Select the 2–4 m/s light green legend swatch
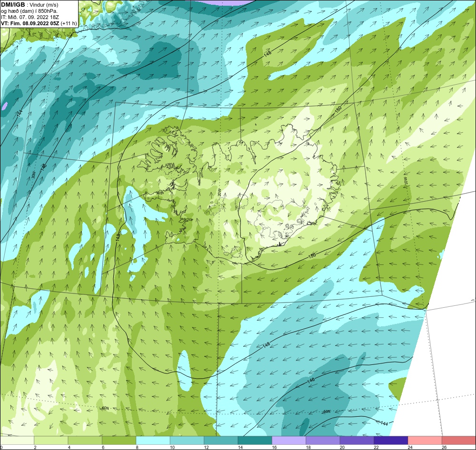Screen dimensions: 476x450 pyautogui.click(x=51, y=440)
